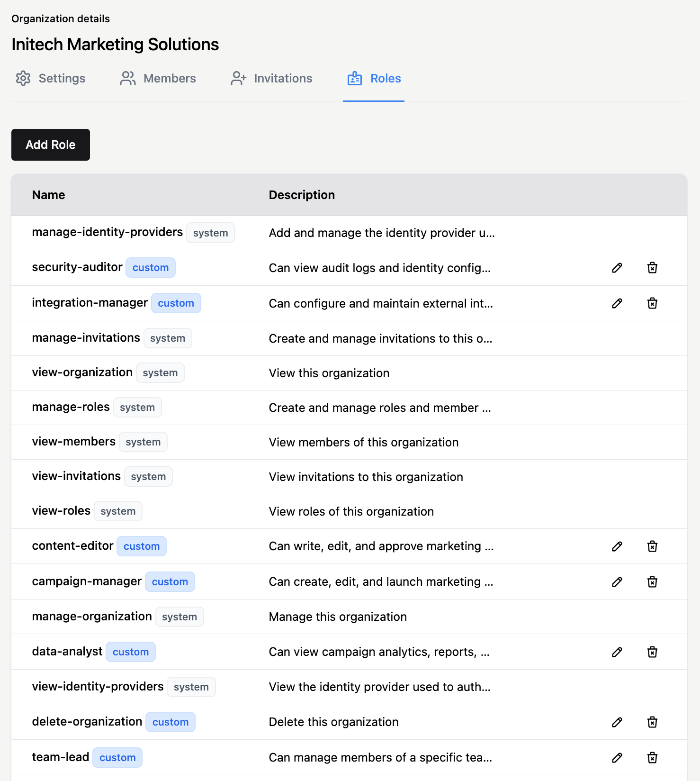
Task: Click description 'View roles of this organization'
Action: 351,511
